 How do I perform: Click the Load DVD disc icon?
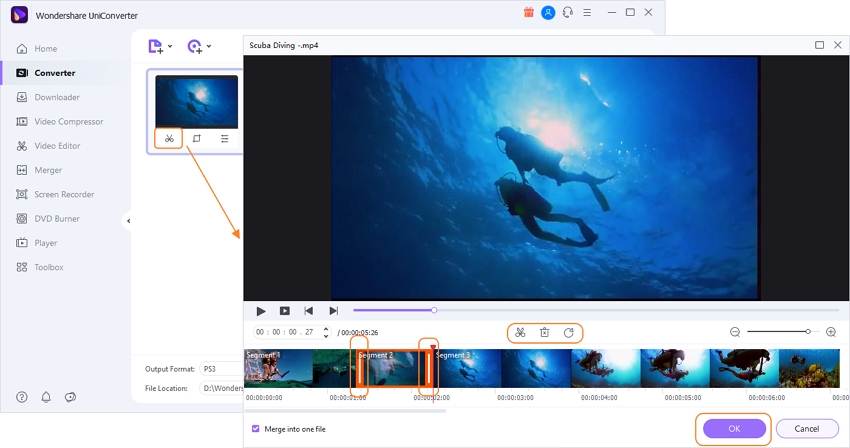195,47
